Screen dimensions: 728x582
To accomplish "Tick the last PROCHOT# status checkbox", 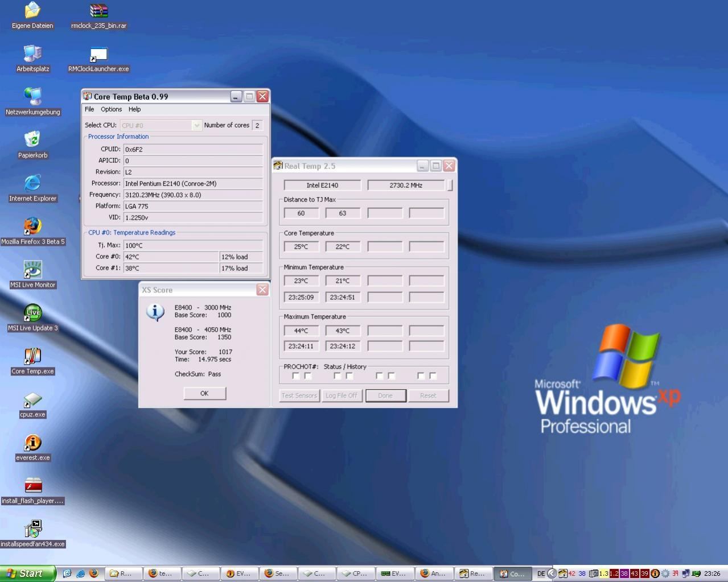I will coord(433,376).
